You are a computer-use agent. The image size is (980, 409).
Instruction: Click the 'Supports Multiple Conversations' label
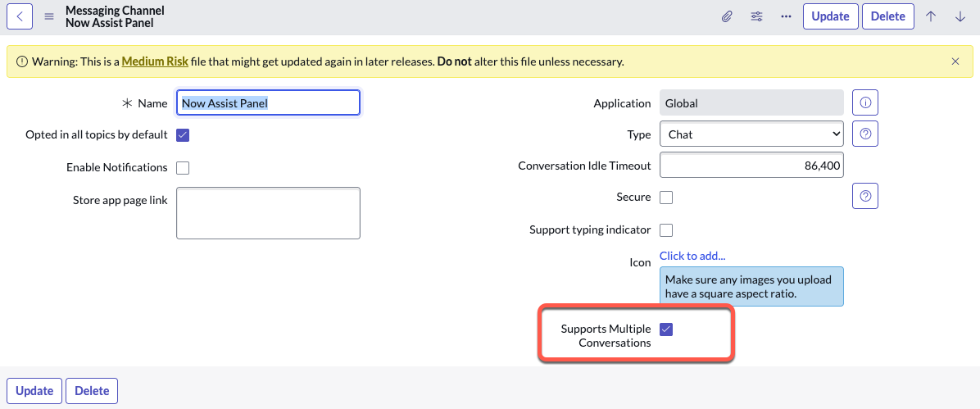[x=606, y=336]
